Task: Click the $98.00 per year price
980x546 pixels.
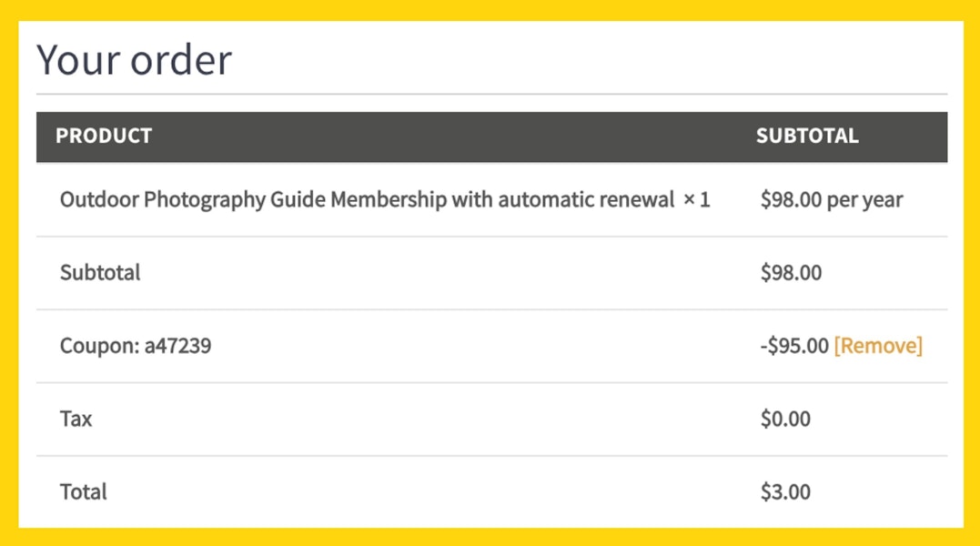Action: (832, 200)
